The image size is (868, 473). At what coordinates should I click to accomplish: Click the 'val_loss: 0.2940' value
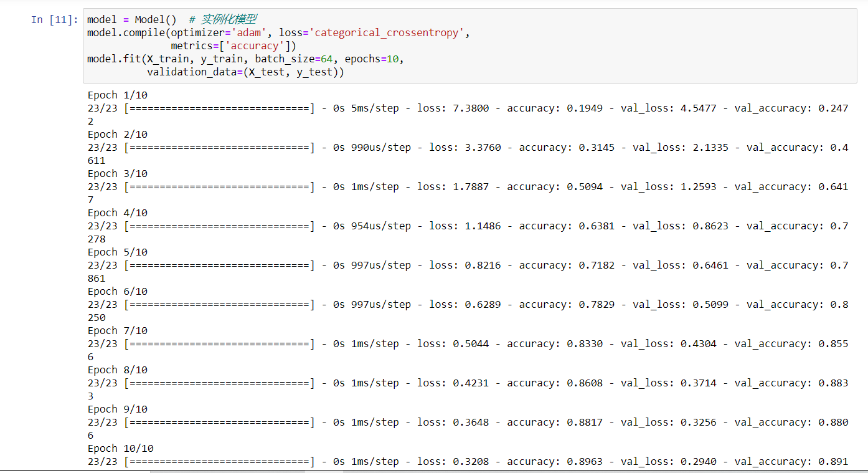[x=669, y=462]
